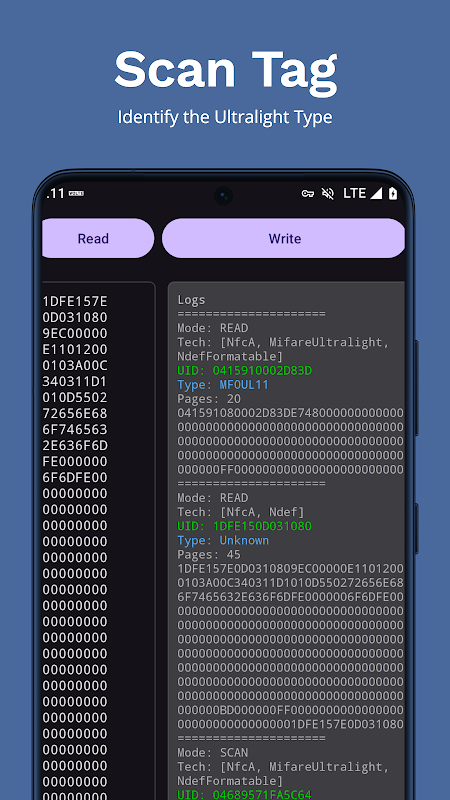450x800 pixels.
Task: Select hex row 0D031080 in page list
Action: pyautogui.click(x=75, y=317)
